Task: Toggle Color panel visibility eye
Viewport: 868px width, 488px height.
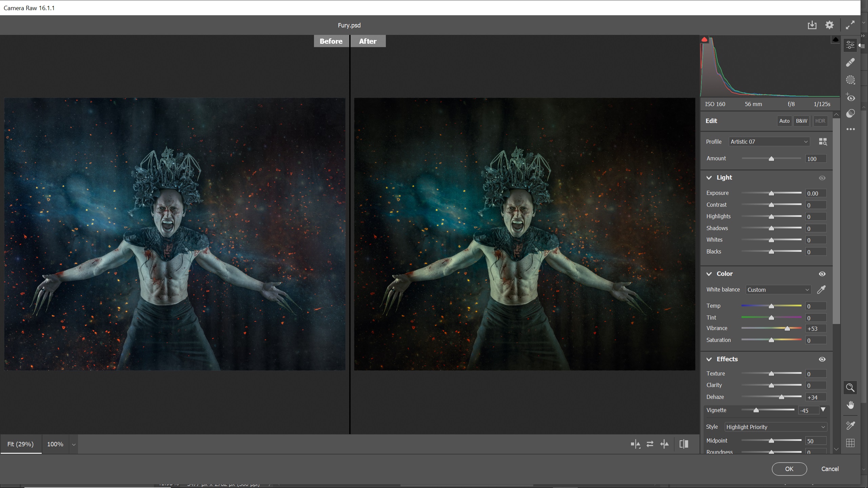Action: point(822,274)
